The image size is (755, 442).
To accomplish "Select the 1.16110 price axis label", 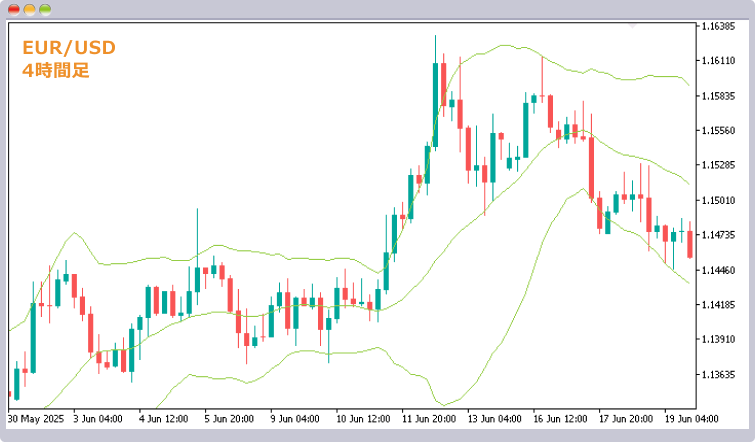I will 718,62.
